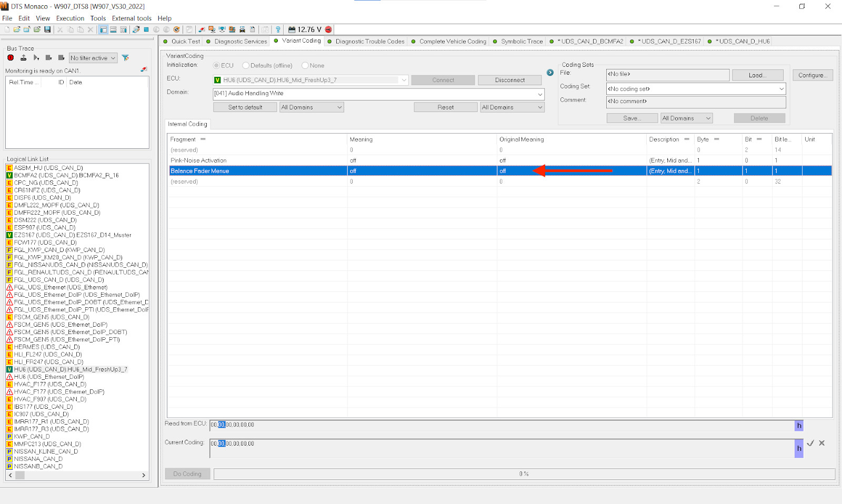Click the Save workspace floppy disk icon
842x504 pixels.
[47, 29]
